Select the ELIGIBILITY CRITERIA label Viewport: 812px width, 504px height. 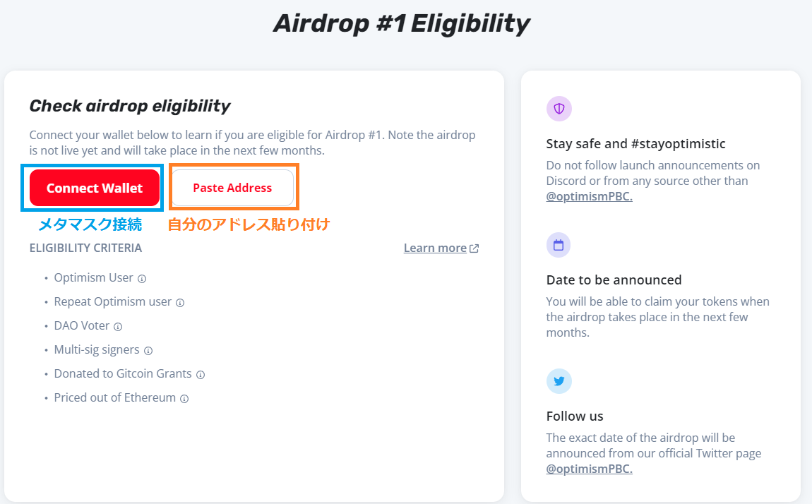(x=85, y=248)
